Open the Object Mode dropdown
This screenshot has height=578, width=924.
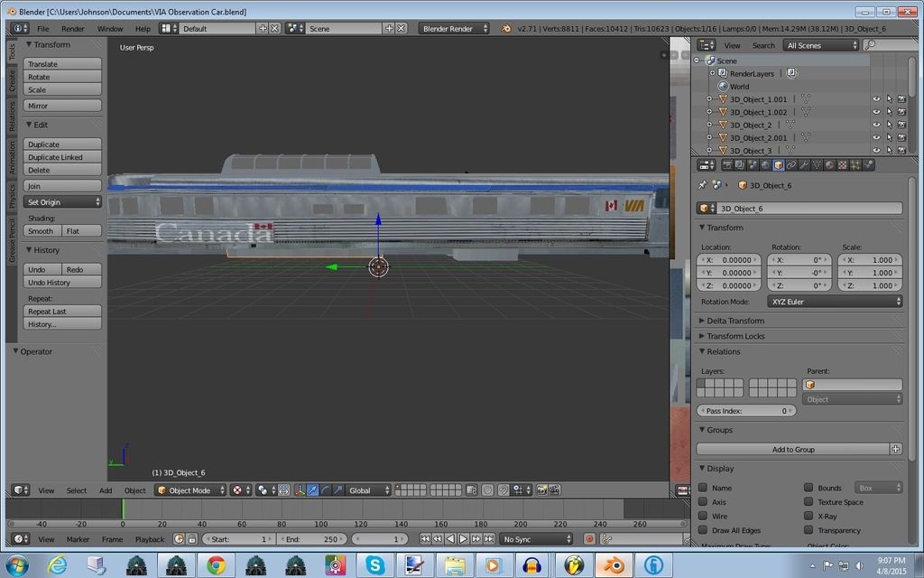(x=190, y=490)
